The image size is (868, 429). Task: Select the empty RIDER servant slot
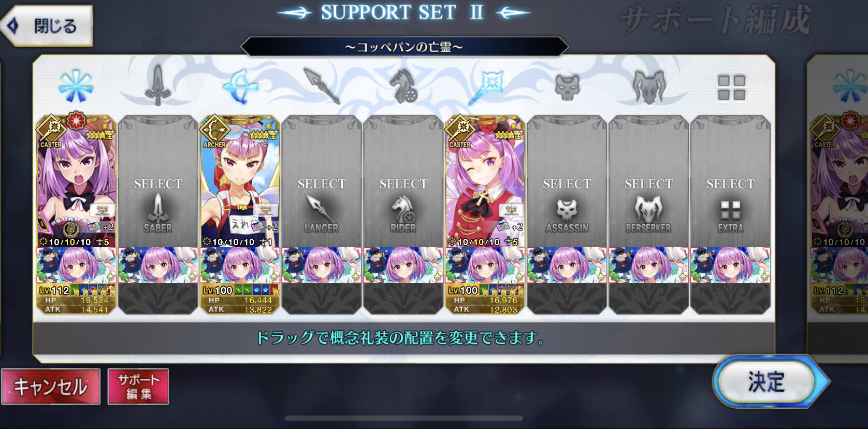(x=403, y=181)
